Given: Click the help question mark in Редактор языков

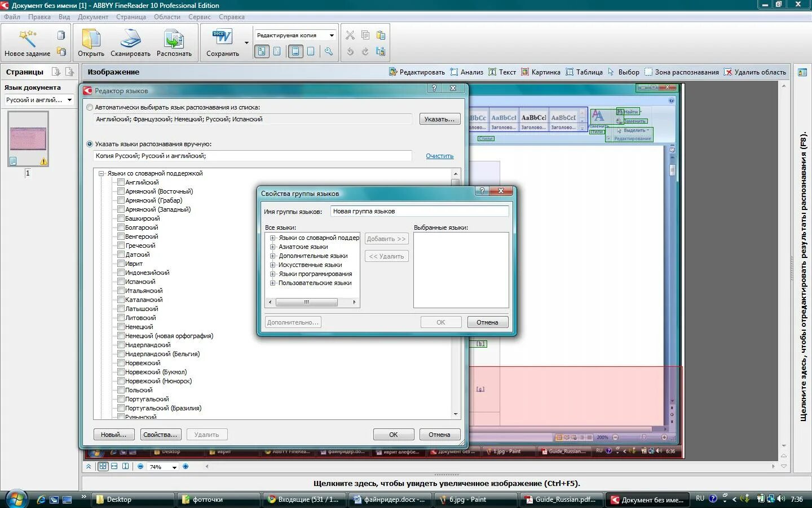Looking at the screenshot, I should [x=434, y=88].
